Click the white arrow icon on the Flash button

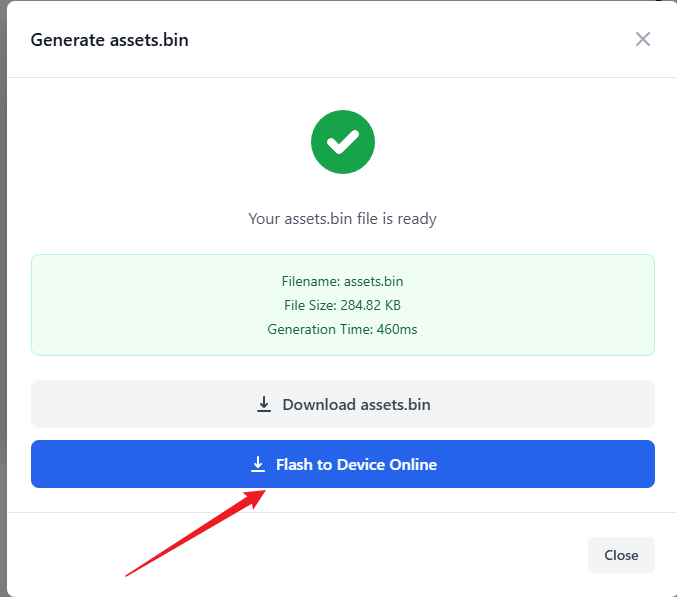[x=258, y=464]
